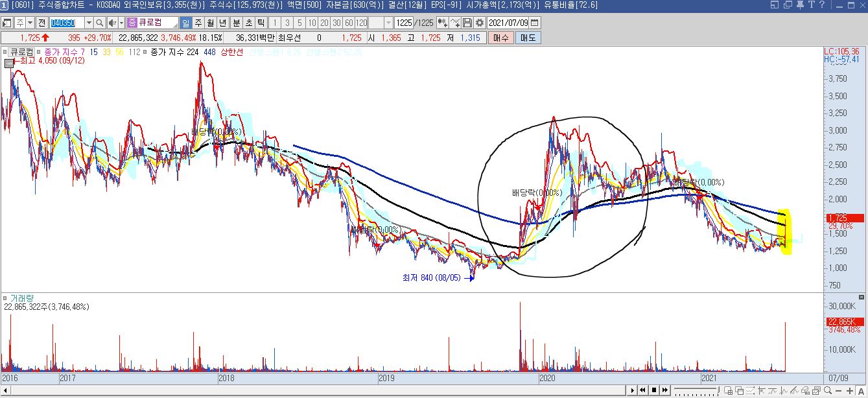The image size is (868, 398).
Task: Select the 분 minute period tab
Action: click(x=236, y=23)
